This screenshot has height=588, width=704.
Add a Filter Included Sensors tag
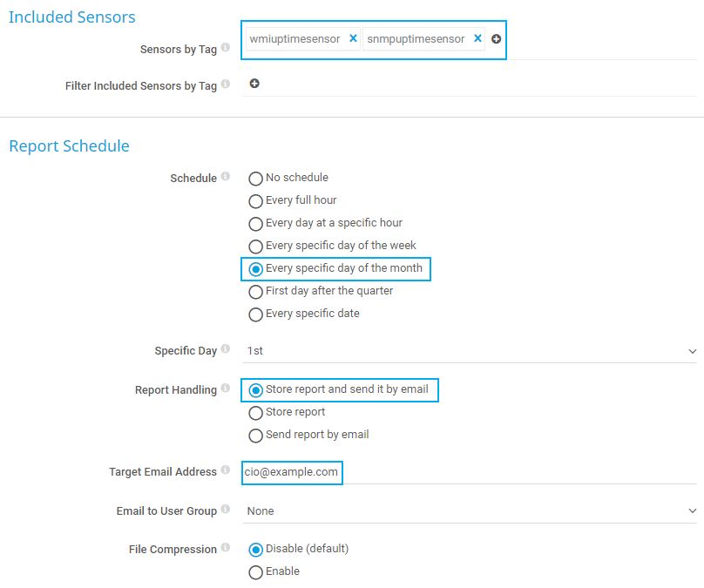pyautogui.click(x=254, y=84)
